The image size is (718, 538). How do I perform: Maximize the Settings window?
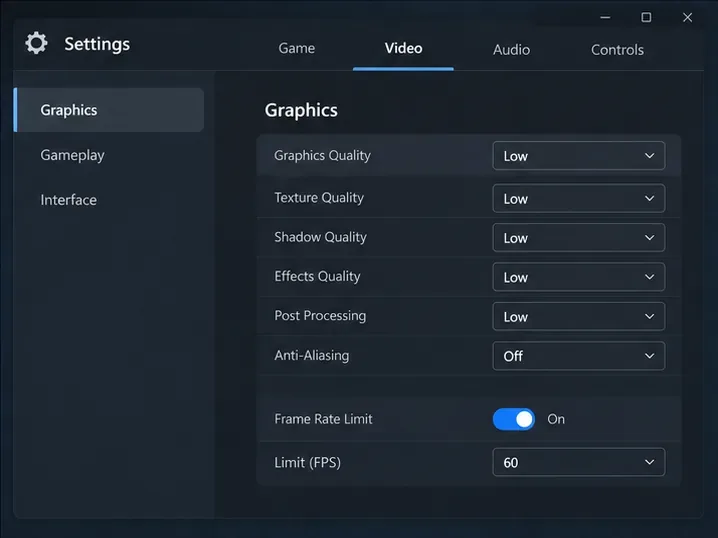[x=646, y=17]
